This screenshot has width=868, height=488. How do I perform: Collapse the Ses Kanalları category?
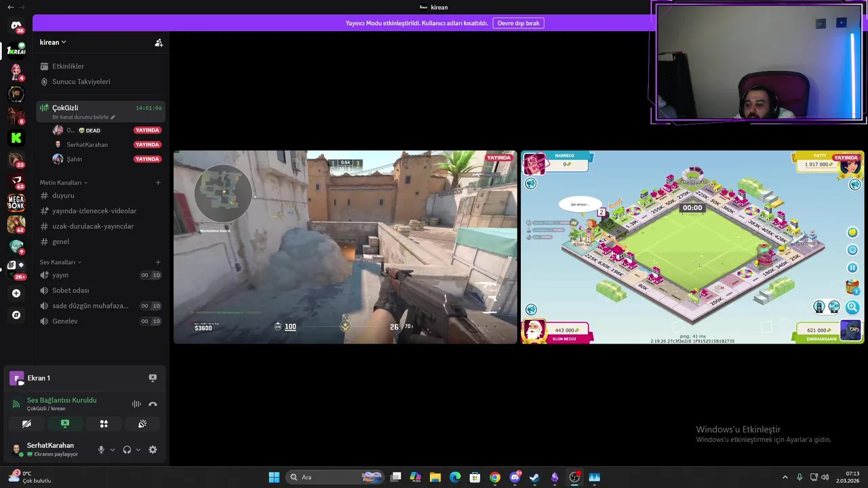(60, 262)
